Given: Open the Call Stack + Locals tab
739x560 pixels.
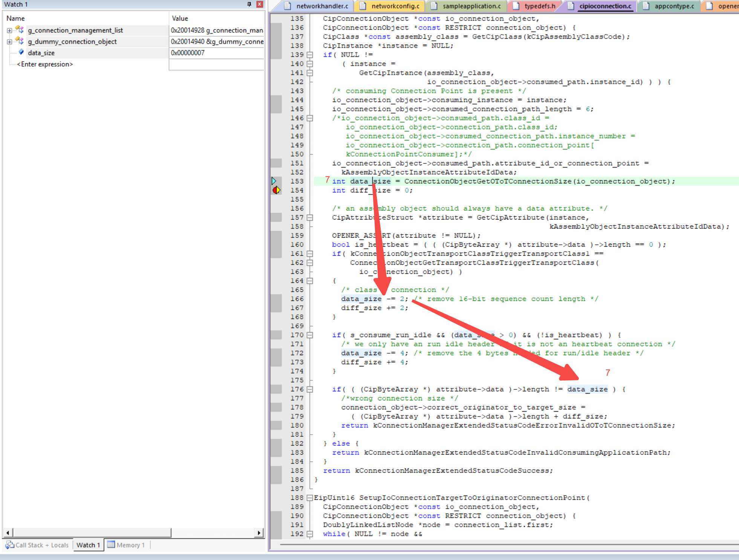Looking at the screenshot, I should [x=37, y=545].
